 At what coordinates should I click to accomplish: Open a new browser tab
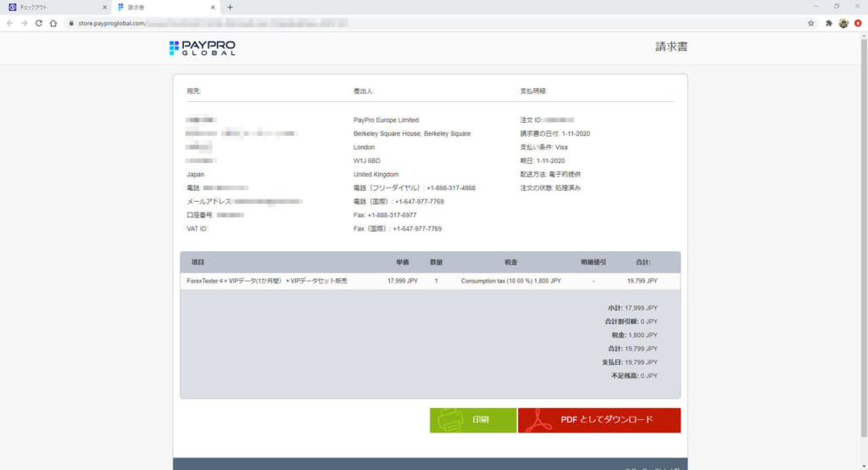pyautogui.click(x=230, y=7)
